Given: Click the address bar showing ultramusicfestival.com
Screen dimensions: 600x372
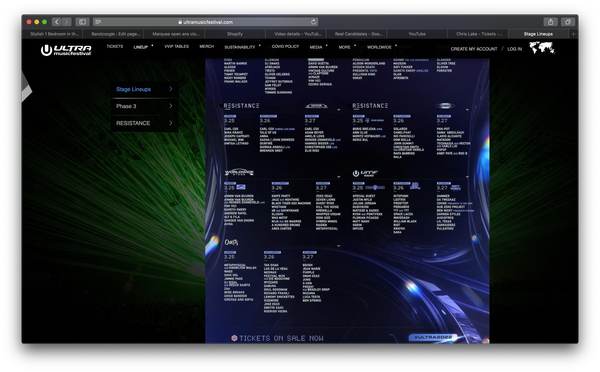Looking at the screenshot, I should (206, 22).
